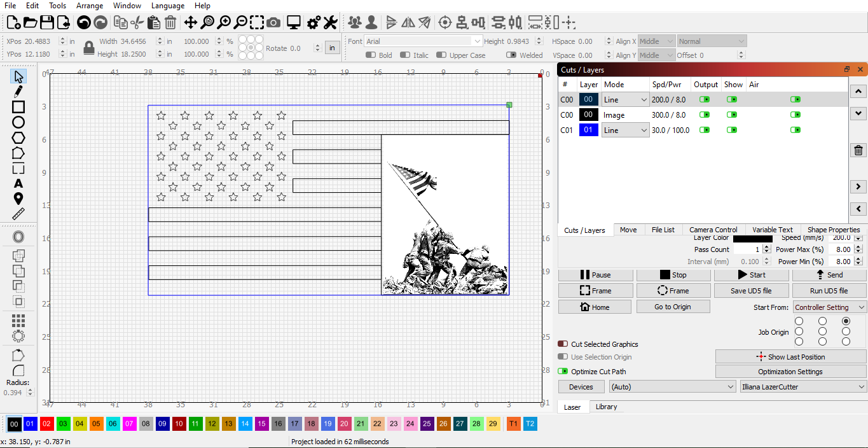Image resolution: width=868 pixels, height=448 pixels.
Task: Select the Text creation tool
Action: tap(18, 184)
